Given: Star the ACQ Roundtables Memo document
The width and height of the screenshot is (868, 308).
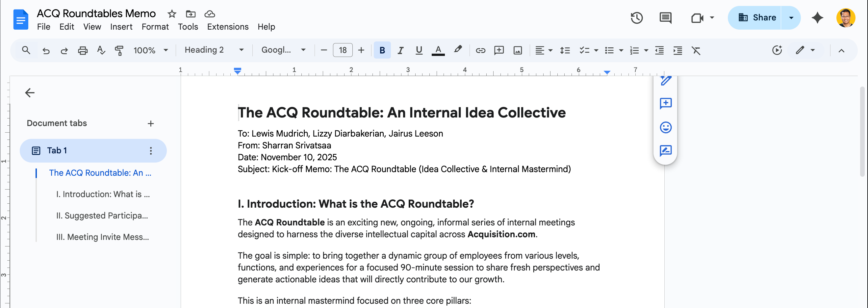Looking at the screenshot, I should pos(172,14).
